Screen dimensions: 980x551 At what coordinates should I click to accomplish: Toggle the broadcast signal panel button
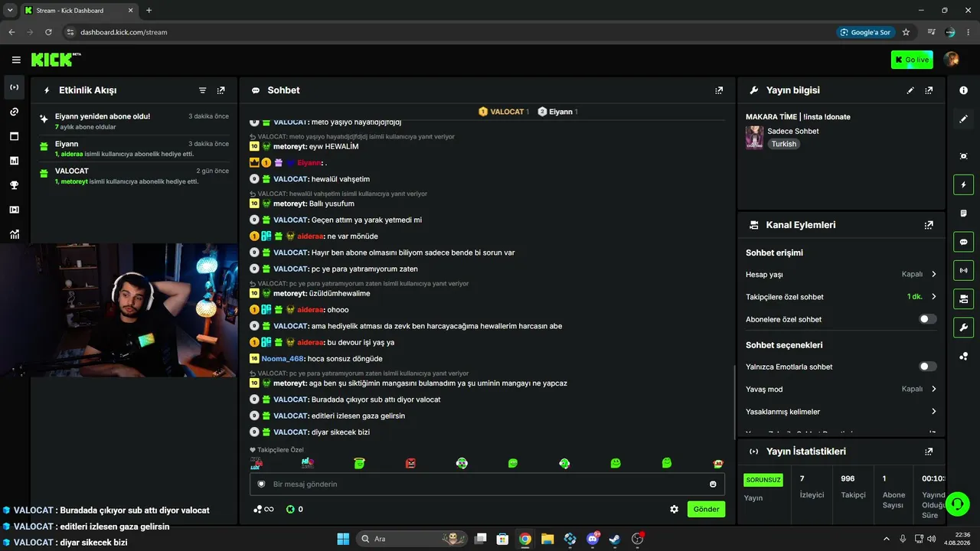[963, 270]
